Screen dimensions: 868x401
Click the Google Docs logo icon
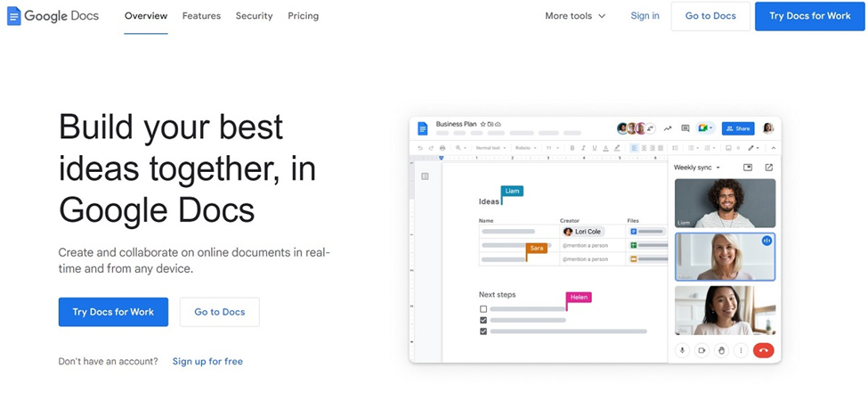(x=13, y=16)
